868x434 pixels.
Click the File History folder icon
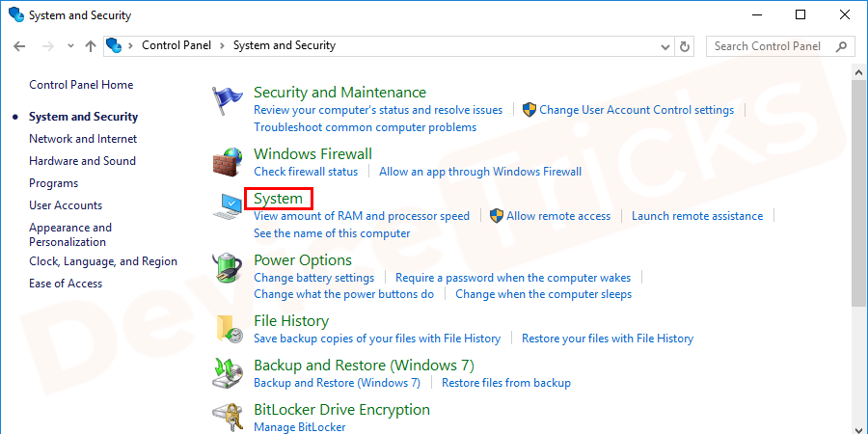(229, 329)
